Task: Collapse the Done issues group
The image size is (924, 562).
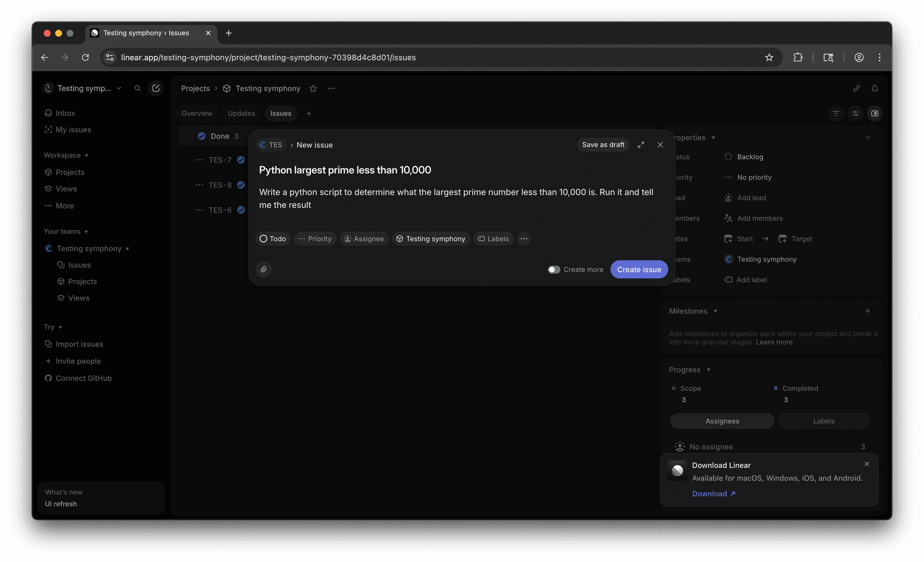Action: point(188,136)
